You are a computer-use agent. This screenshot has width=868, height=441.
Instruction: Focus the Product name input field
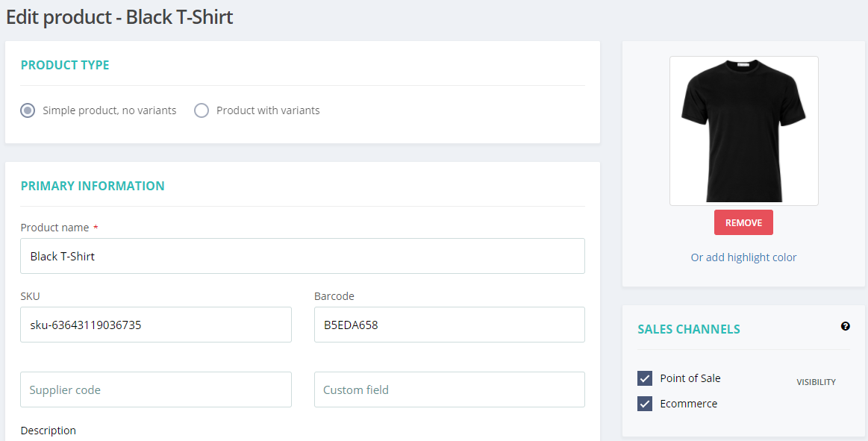[x=302, y=256]
